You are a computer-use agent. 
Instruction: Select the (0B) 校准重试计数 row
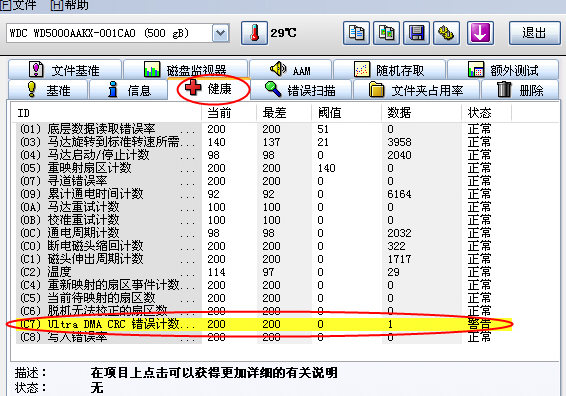click(x=264, y=220)
